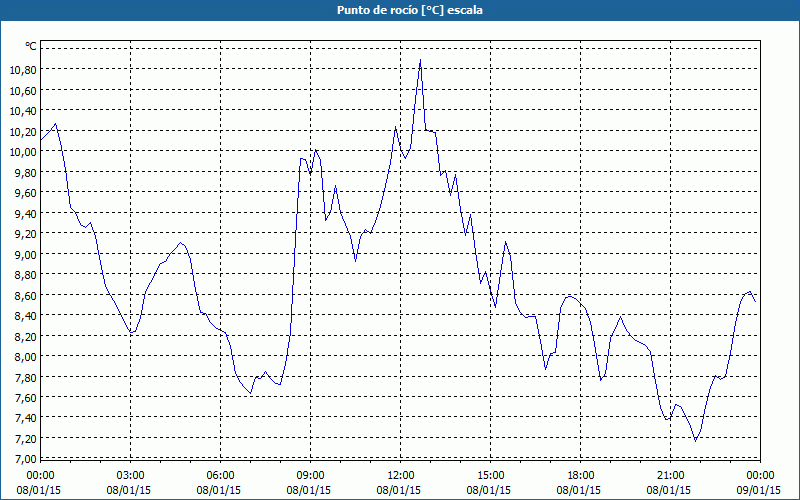Viewport: 800px width, 500px height.
Task: Click the '8,60' y-axis value
Action: coord(26,295)
